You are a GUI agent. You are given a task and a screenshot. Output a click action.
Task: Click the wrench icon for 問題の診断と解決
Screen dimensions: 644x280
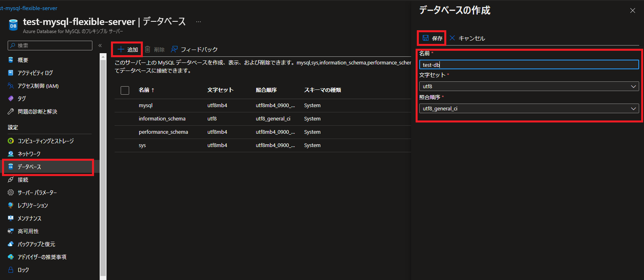coord(11,112)
